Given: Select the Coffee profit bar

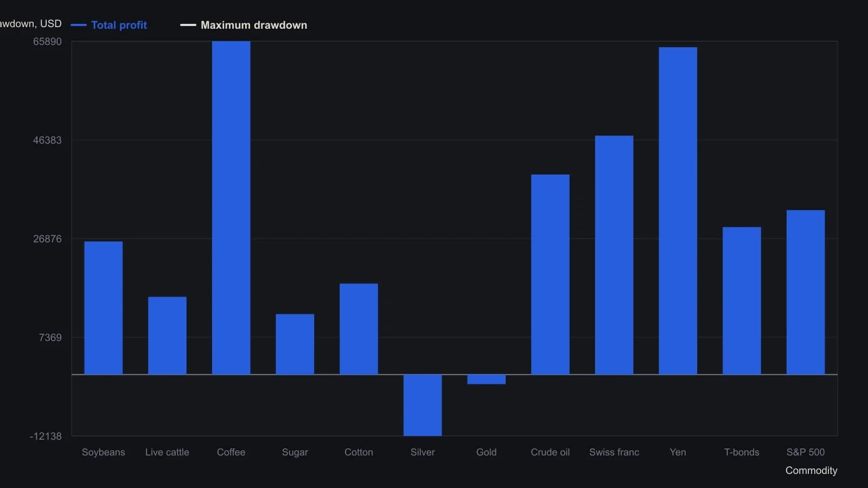Looking at the screenshot, I should point(231,208).
